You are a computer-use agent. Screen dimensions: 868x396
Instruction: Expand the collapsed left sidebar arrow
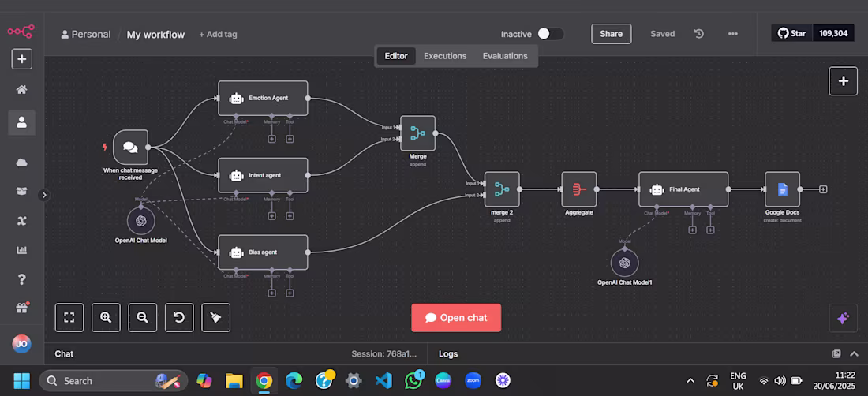[x=44, y=195]
